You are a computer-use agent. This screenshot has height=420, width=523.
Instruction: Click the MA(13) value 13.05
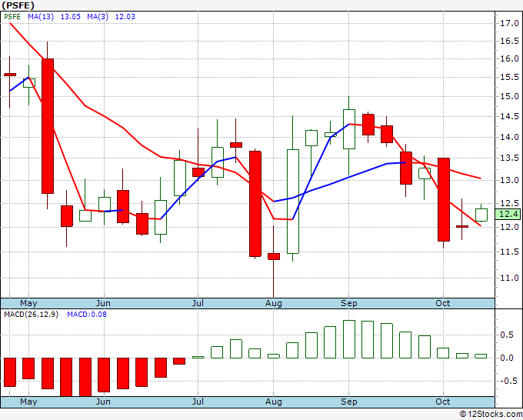71,17
